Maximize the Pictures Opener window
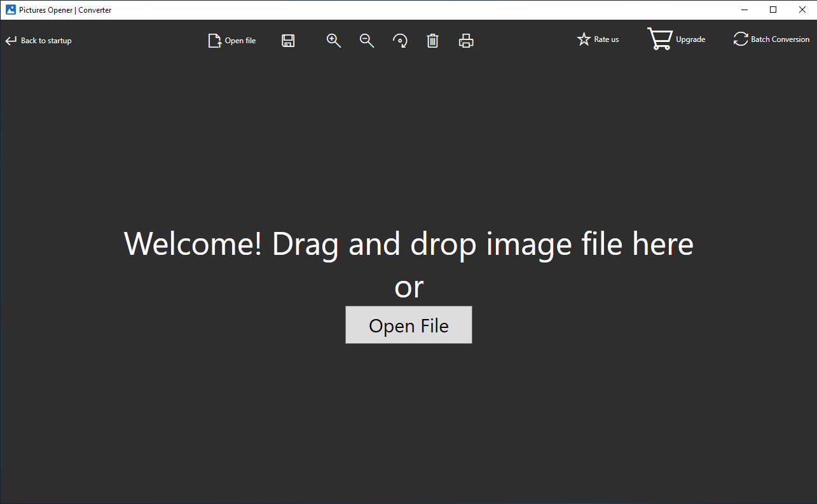The height and width of the screenshot is (504, 817). coord(773,10)
